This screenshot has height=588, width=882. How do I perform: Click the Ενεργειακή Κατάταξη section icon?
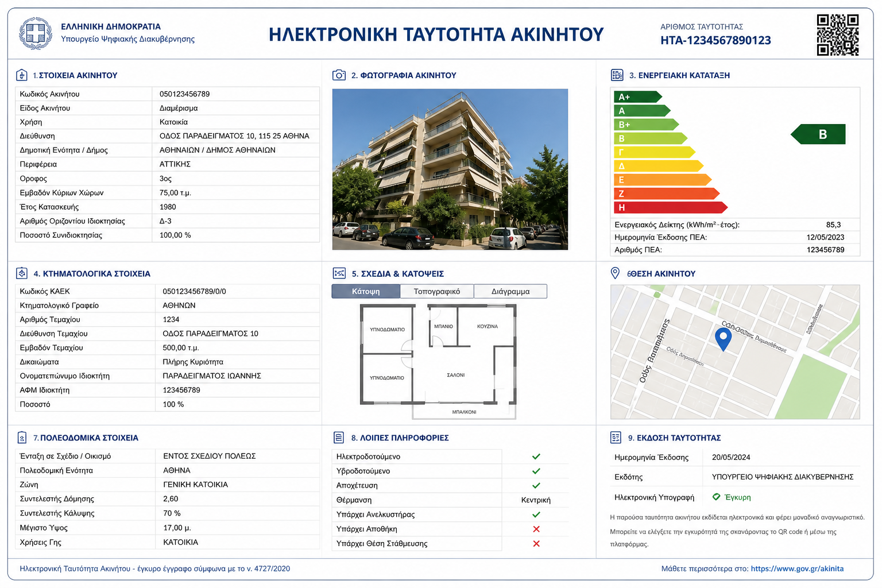pos(617,75)
